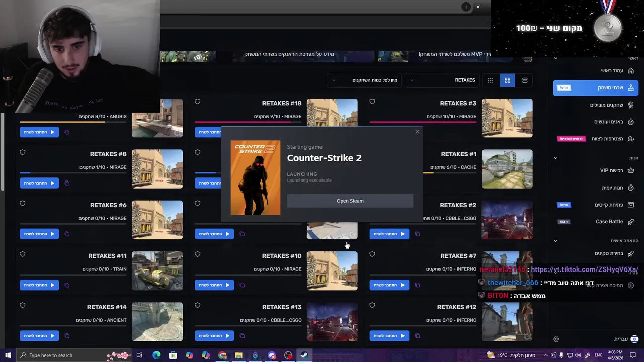Copy the RETAKES #13 server address
This screenshot has width=644, height=362.
(242, 336)
